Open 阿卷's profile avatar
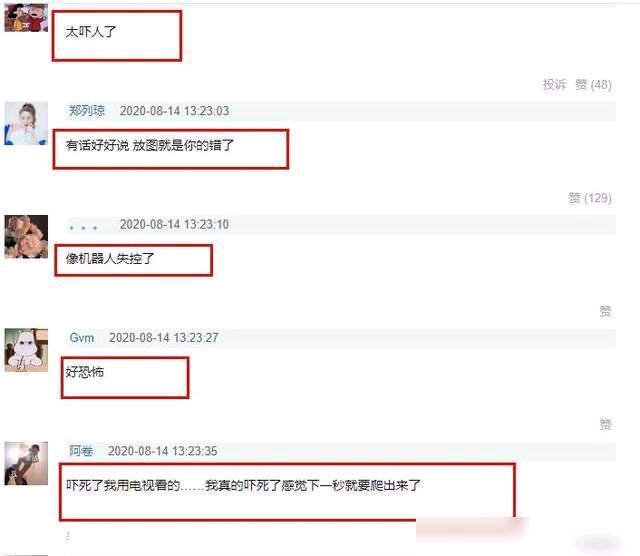 pos(26,463)
